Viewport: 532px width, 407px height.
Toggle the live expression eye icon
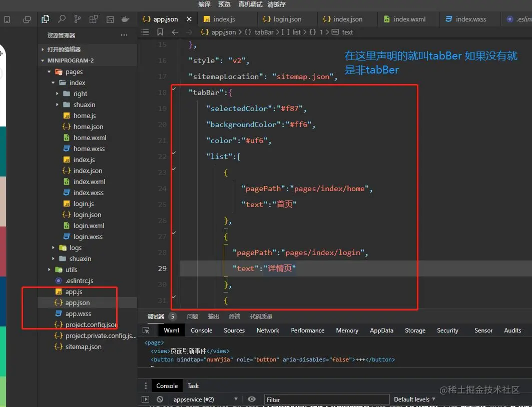pos(251,399)
